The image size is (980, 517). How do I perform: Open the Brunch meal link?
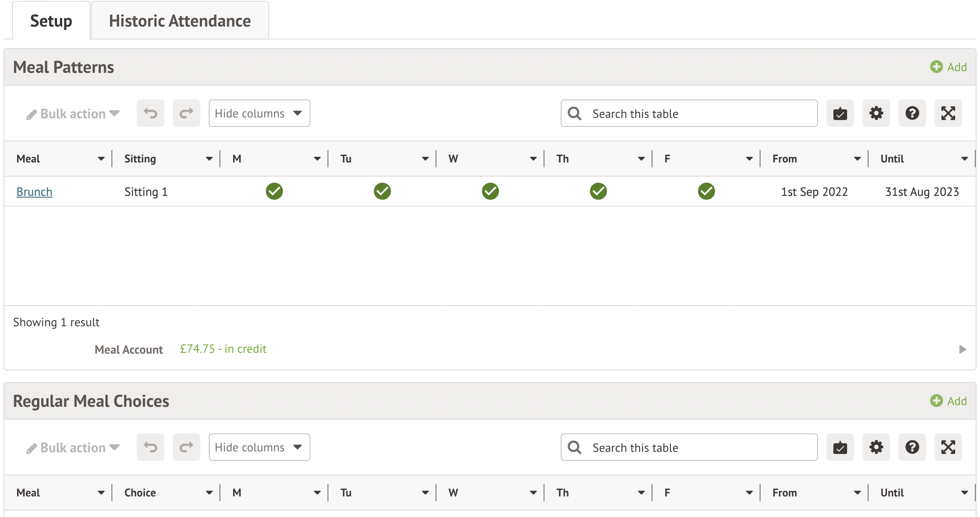[34, 192]
